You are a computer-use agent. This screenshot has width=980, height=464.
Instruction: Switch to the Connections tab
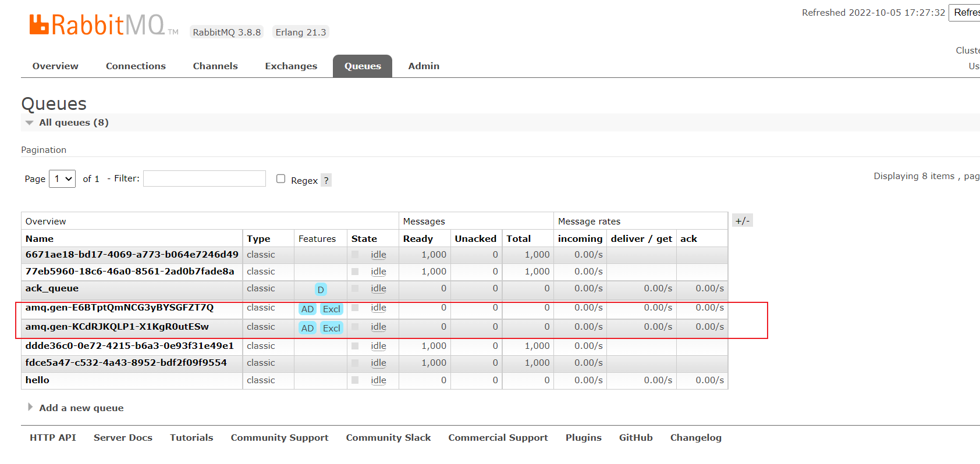[136, 66]
